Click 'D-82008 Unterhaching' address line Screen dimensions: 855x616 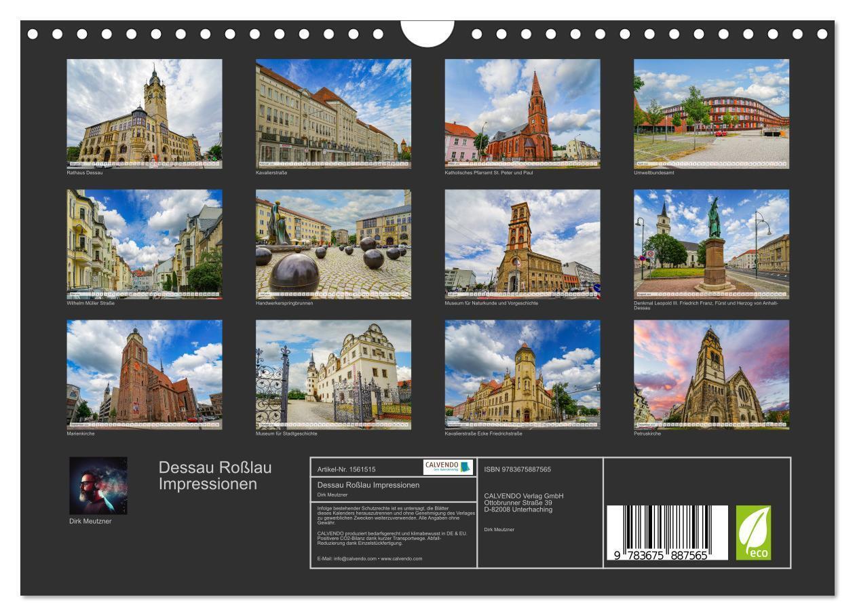(518, 509)
